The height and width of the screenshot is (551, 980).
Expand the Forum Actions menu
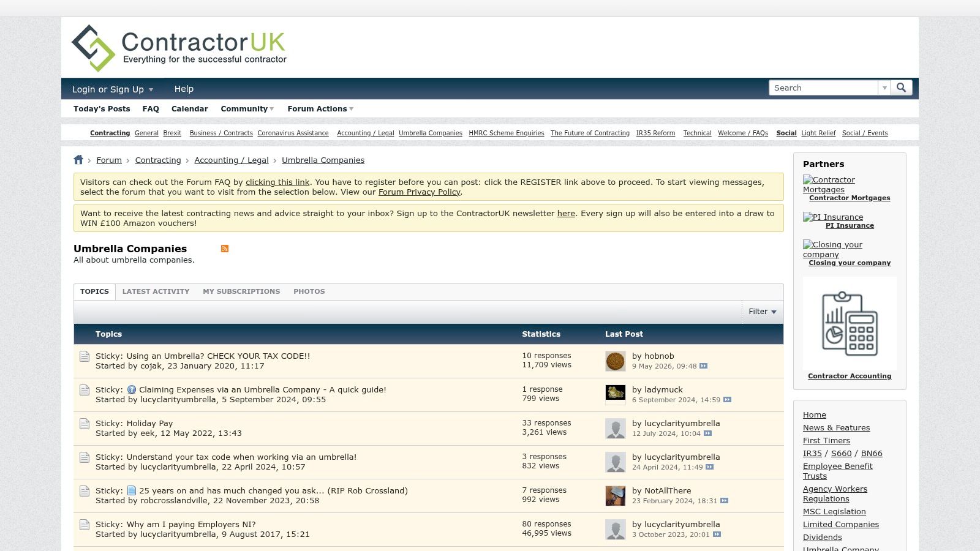click(320, 109)
